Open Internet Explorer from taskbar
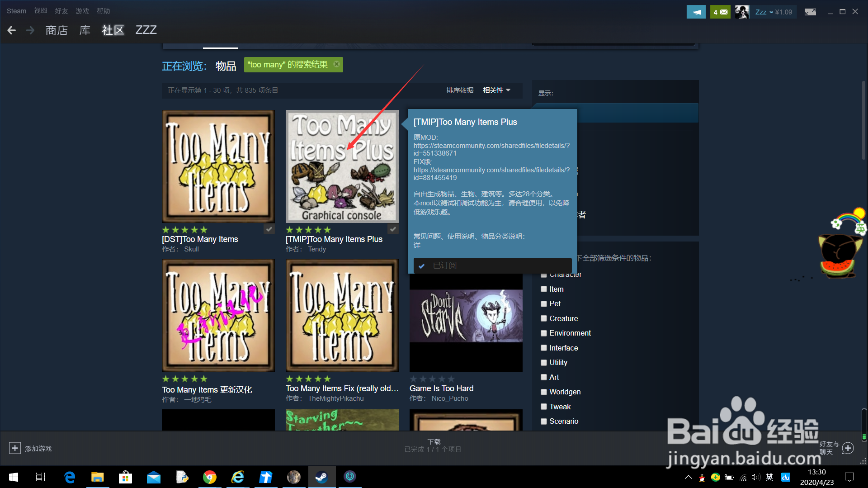 pos(238,477)
